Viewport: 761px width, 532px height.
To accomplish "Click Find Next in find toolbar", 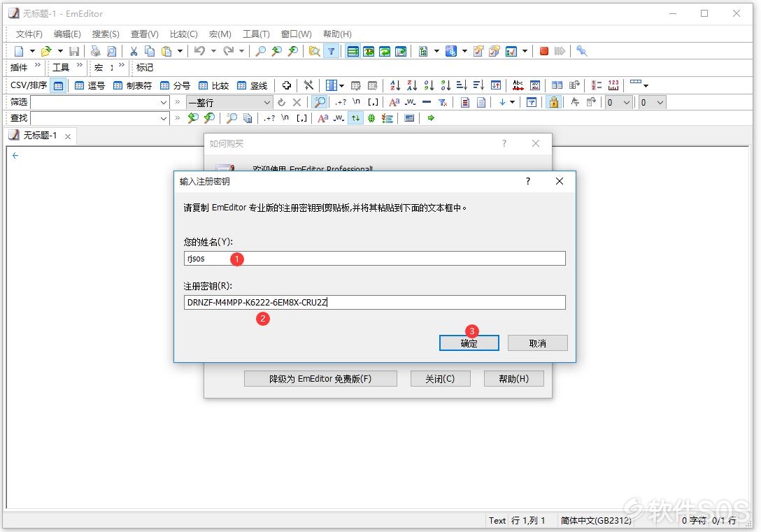I will click(209, 118).
